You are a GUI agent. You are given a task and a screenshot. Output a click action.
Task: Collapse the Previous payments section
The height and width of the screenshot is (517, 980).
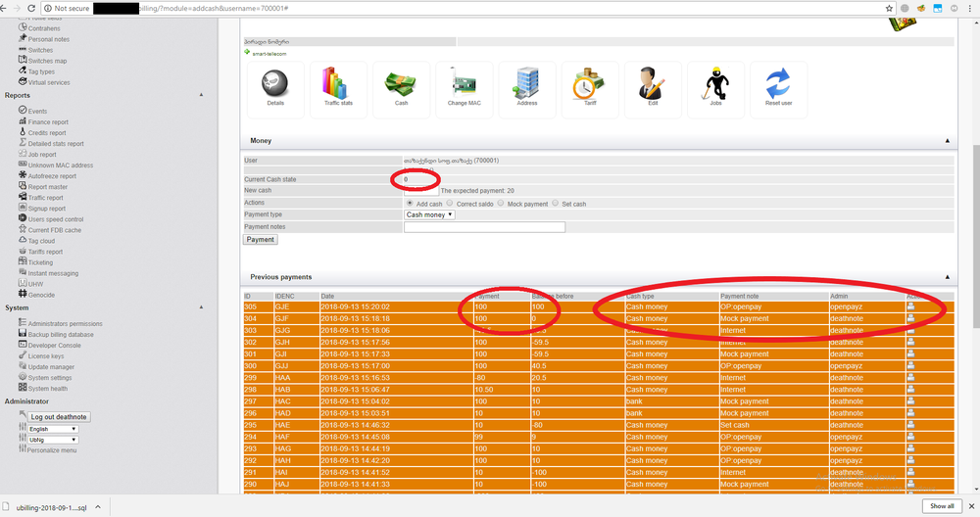(x=948, y=277)
